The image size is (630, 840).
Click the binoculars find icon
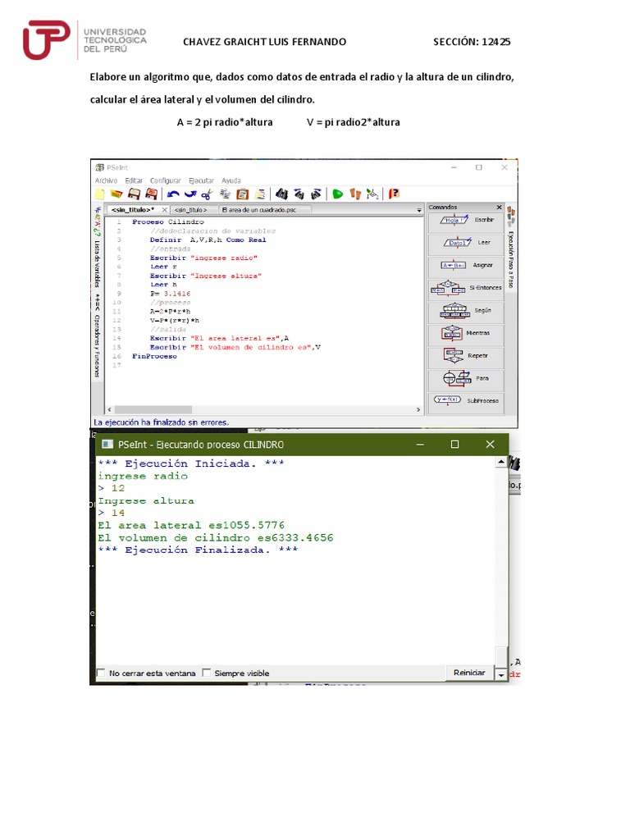pyautogui.click(x=281, y=194)
